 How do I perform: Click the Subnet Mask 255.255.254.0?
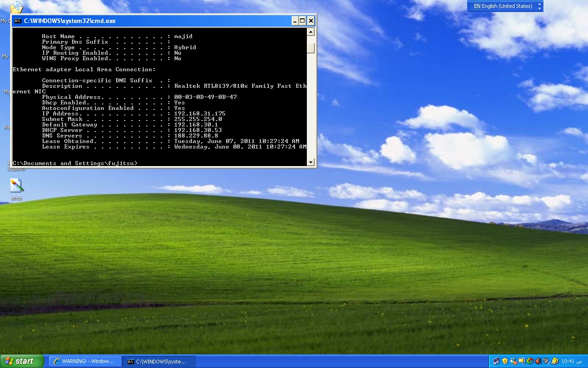coord(198,119)
